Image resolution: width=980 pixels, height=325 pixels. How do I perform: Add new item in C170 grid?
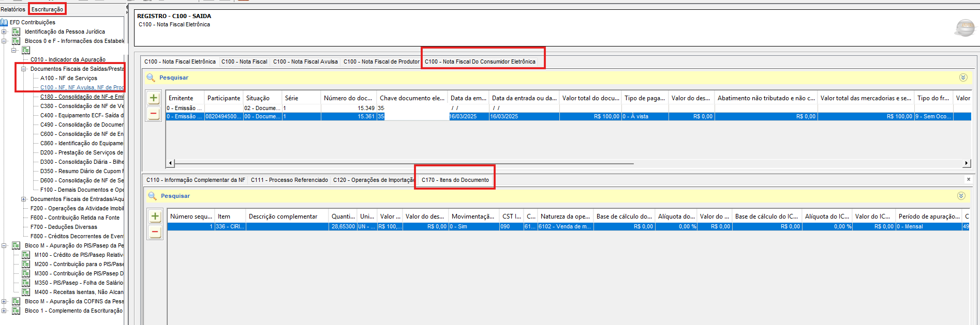(155, 216)
